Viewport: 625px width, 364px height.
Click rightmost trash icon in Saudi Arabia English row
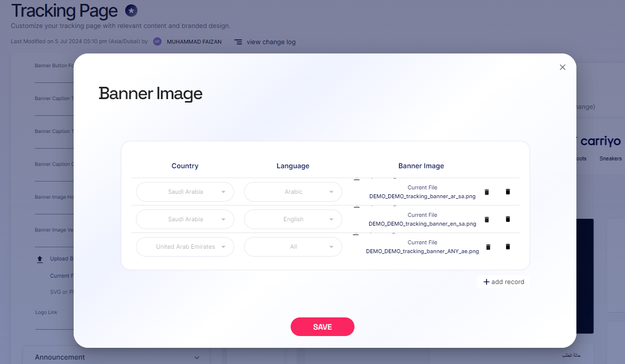click(508, 219)
